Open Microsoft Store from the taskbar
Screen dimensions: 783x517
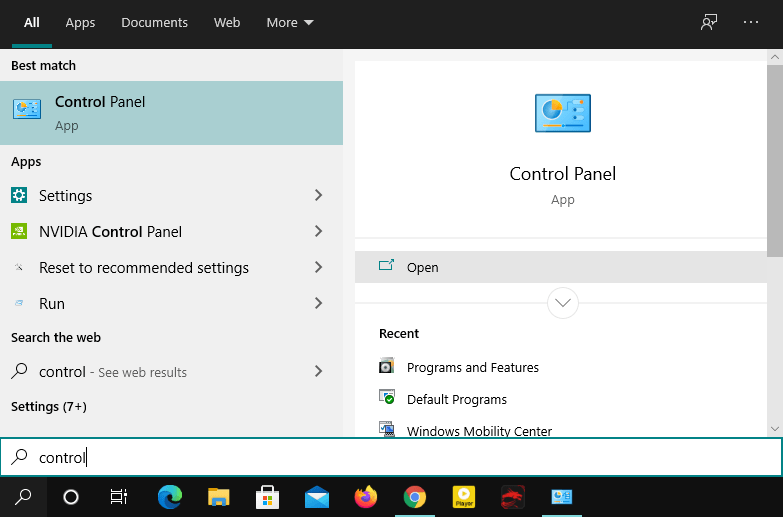[x=268, y=497]
